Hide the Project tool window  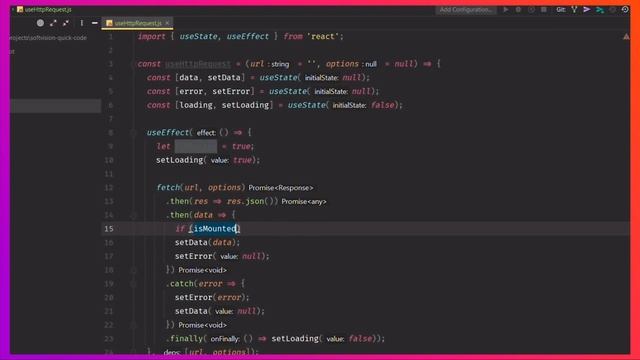click(x=94, y=23)
